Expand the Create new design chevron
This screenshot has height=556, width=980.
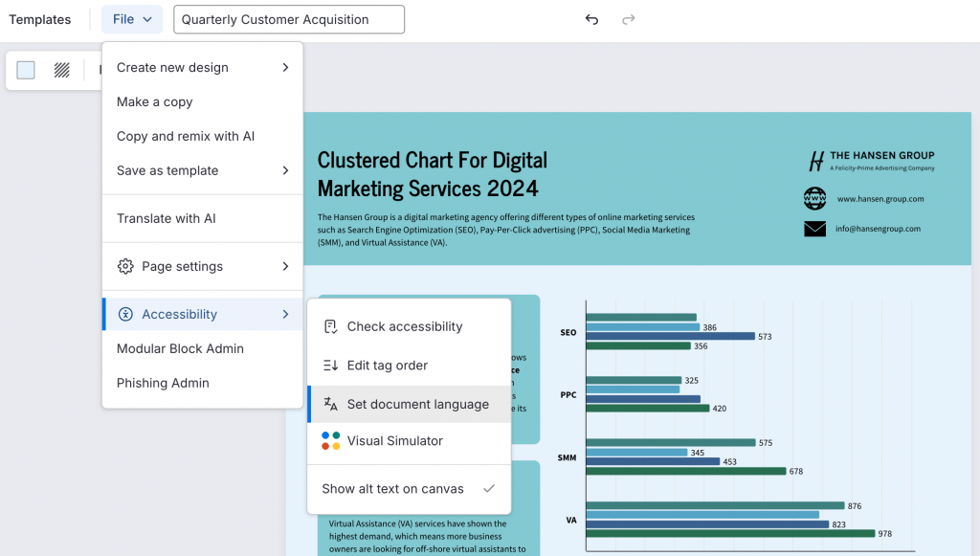point(285,68)
